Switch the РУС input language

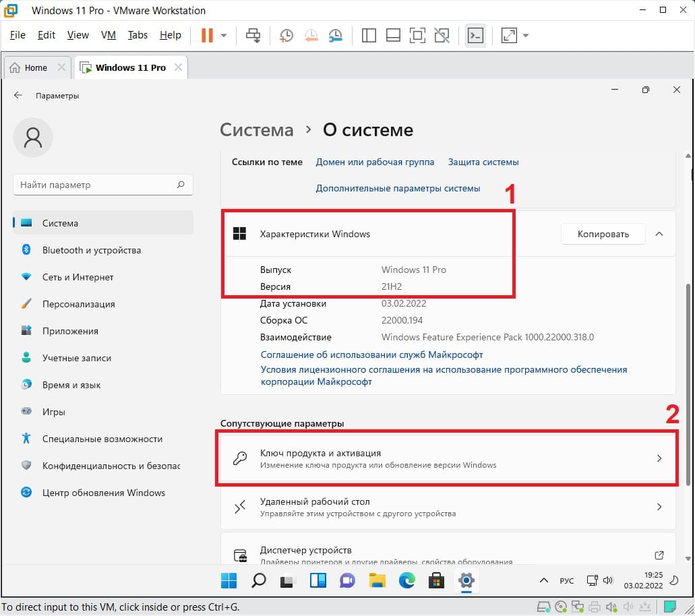[567, 580]
